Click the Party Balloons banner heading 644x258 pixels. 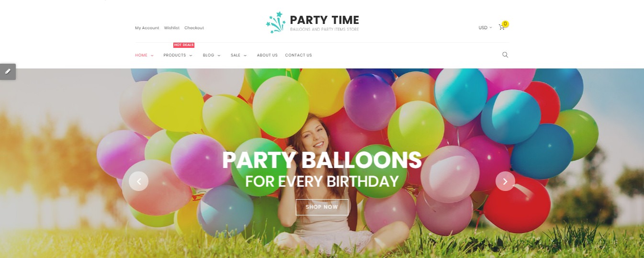[x=322, y=160]
